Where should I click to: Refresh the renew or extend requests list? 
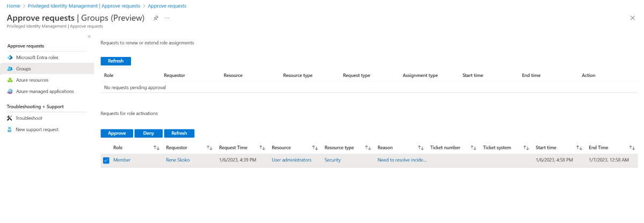click(x=116, y=61)
